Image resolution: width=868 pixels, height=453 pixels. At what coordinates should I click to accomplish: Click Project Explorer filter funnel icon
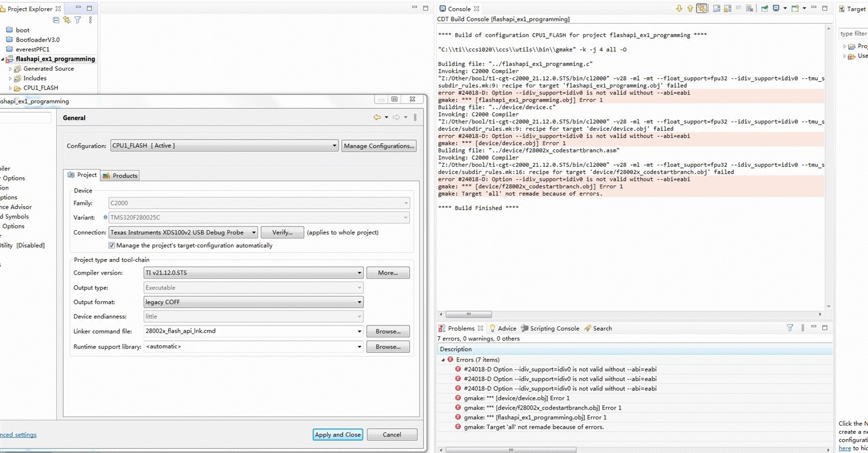pos(78,20)
